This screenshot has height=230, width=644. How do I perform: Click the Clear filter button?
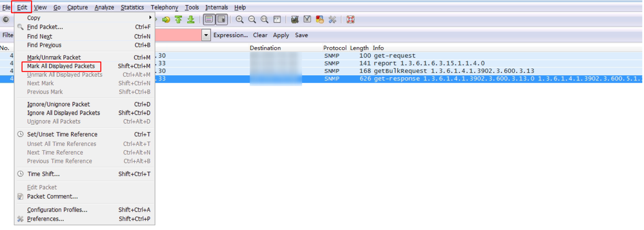click(260, 35)
